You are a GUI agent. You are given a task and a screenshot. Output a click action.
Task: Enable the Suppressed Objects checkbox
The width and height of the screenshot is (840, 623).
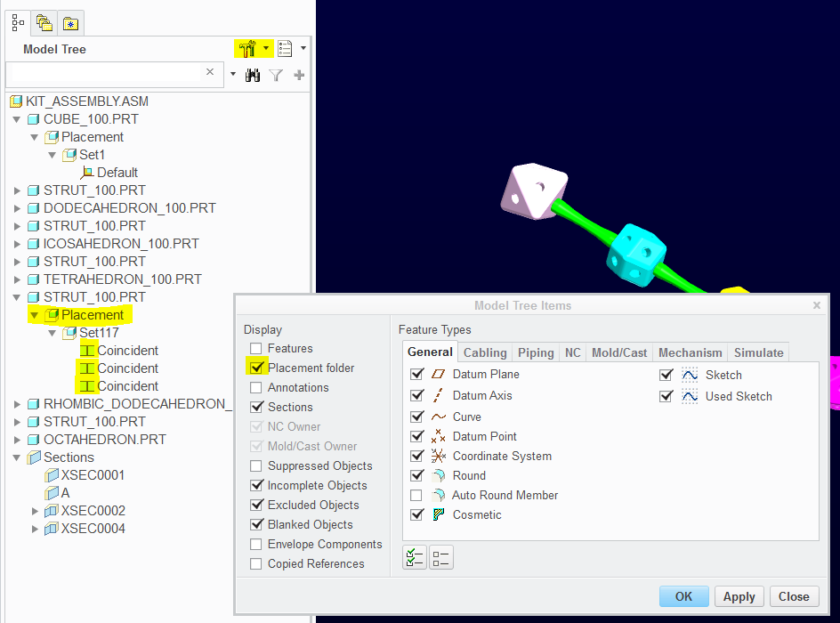tap(256, 465)
